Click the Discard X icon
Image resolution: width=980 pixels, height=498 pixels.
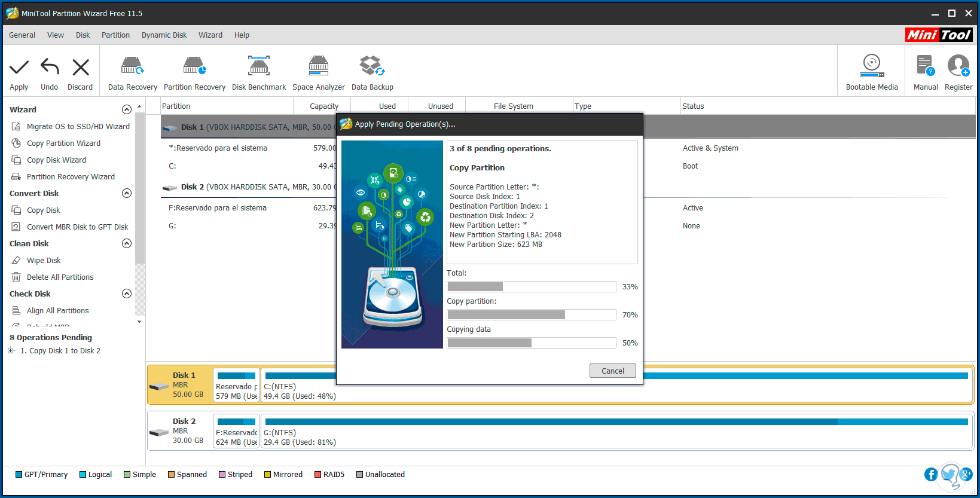pyautogui.click(x=80, y=68)
